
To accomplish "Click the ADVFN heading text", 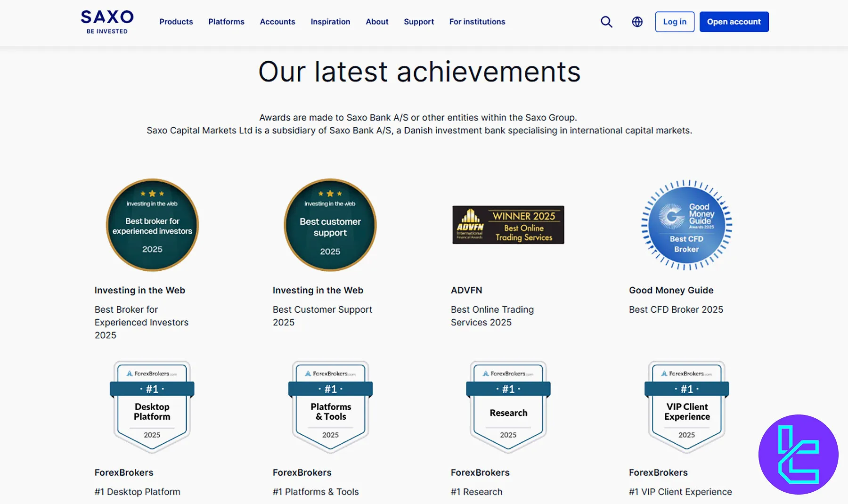I will tap(466, 290).
